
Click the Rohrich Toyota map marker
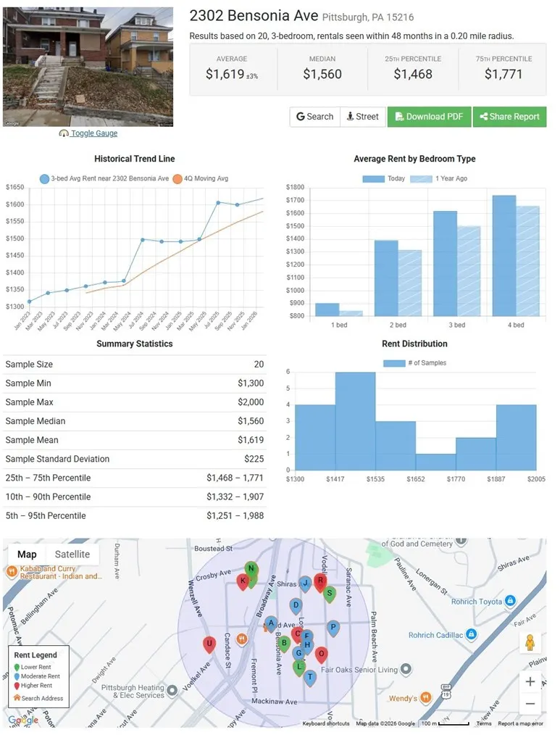pyautogui.click(x=511, y=601)
